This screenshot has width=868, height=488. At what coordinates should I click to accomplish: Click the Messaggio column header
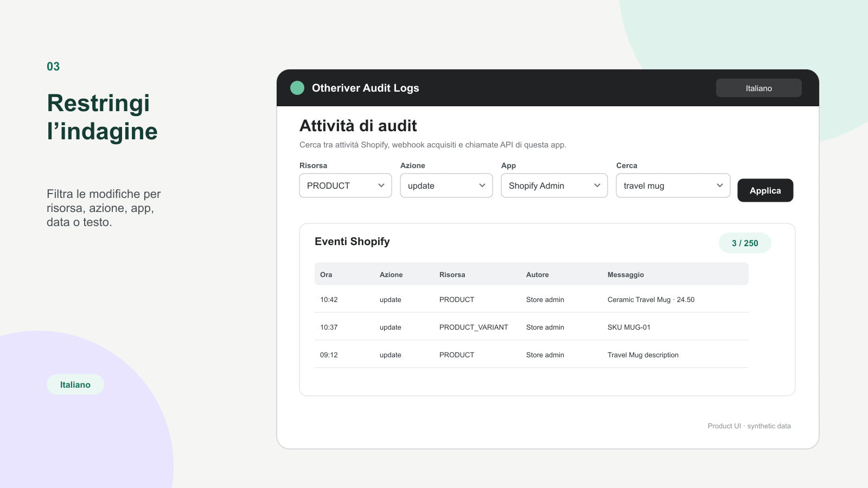[626, 275]
